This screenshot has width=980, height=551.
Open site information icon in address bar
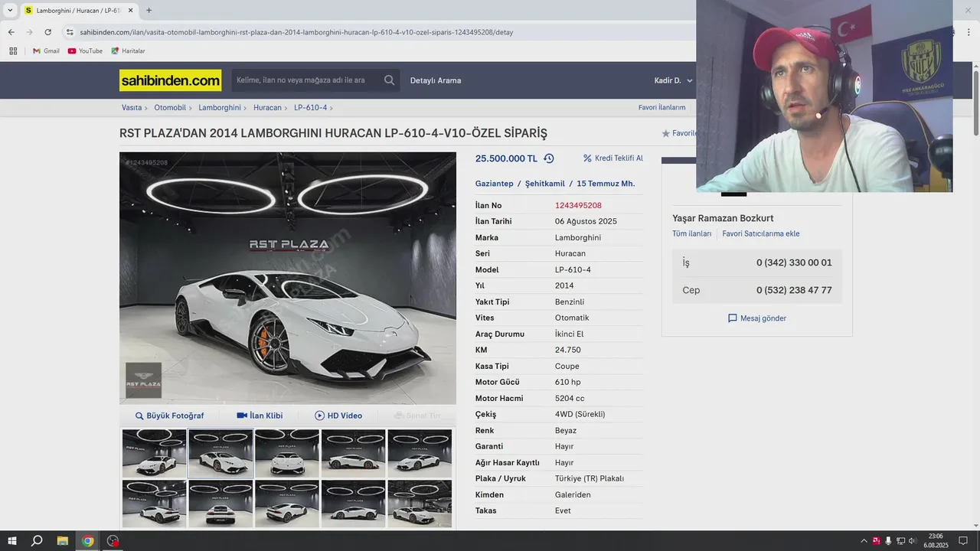click(70, 32)
